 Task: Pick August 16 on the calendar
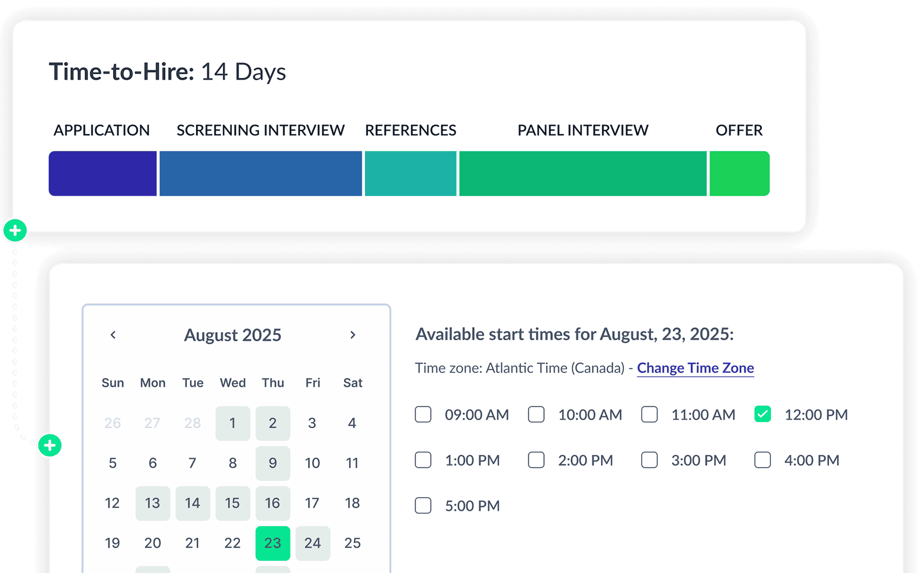[x=273, y=503]
